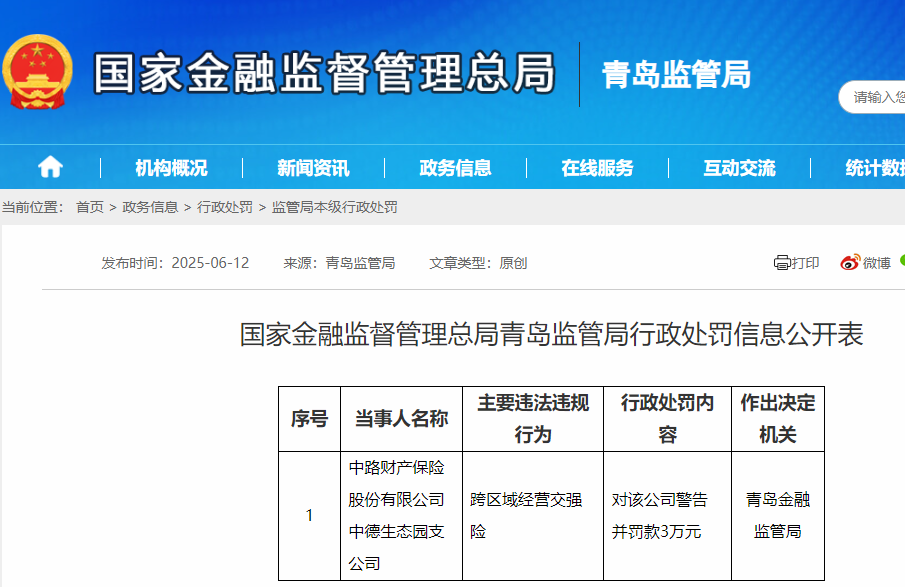Click the 当前位置 label
905x587 pixels.
(33, 207)
